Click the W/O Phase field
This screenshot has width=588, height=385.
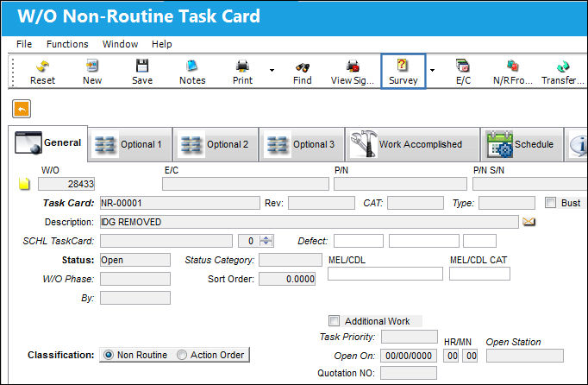click(x=135, y=279)
